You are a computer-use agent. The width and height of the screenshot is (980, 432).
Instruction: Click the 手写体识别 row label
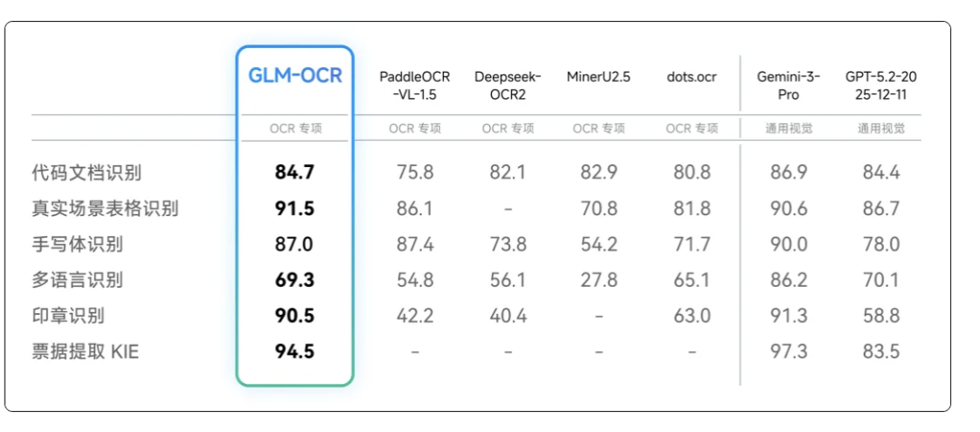[78, 244]
